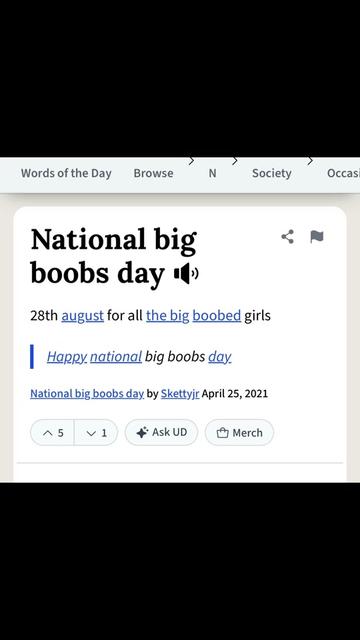Screen dimensions: 360x640
Task: Follow the 'boobed' link
Action: tap(217, 316)
